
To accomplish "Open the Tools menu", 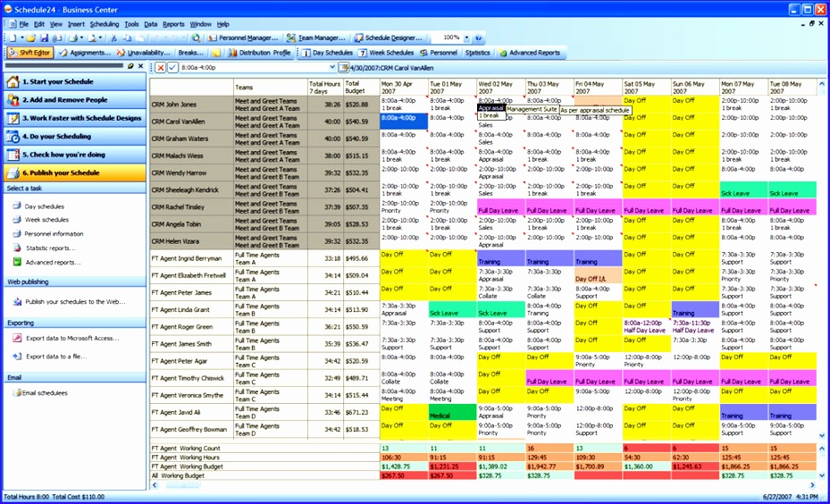I will 131,24.
